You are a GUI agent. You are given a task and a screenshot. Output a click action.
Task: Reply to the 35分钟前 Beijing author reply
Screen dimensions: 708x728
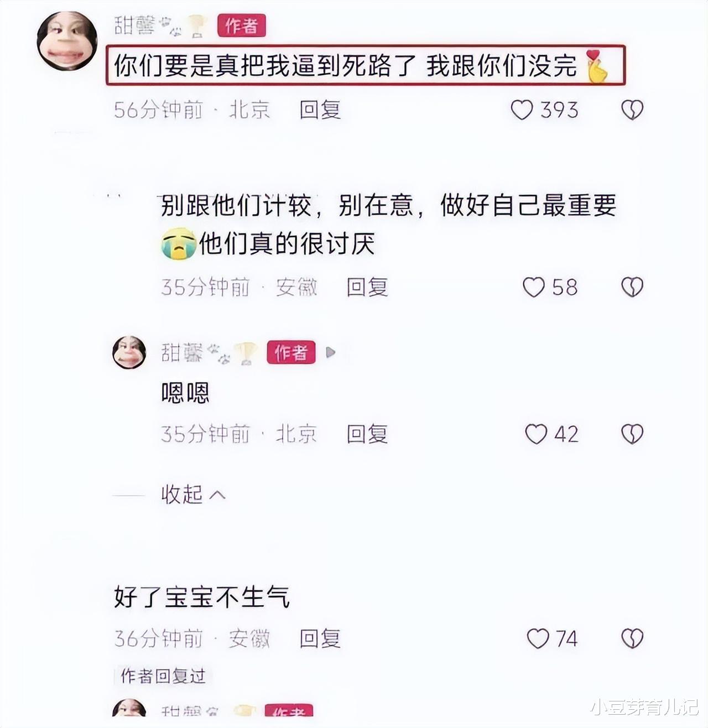click(367, 434)
